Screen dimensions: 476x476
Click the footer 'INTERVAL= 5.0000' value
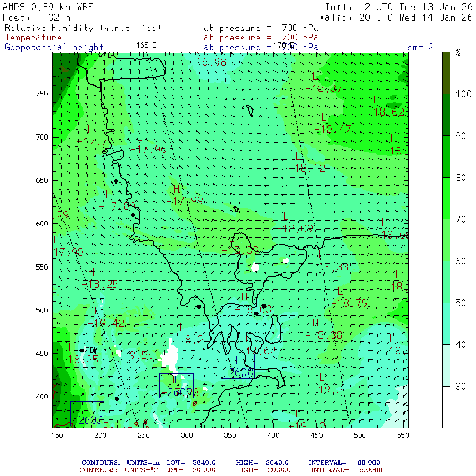coord(346,470)
